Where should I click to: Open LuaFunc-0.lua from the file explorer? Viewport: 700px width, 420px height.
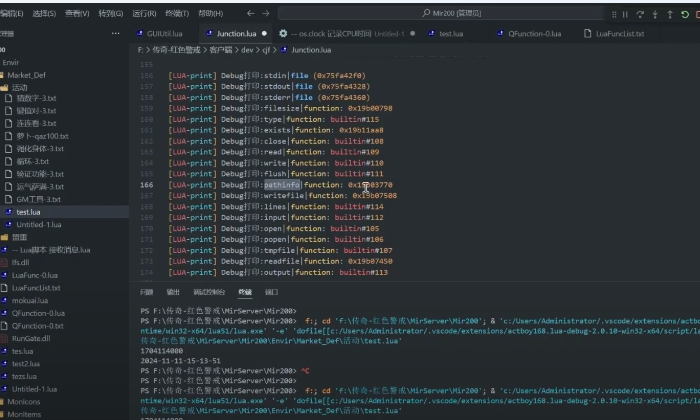tap(35, 275)
